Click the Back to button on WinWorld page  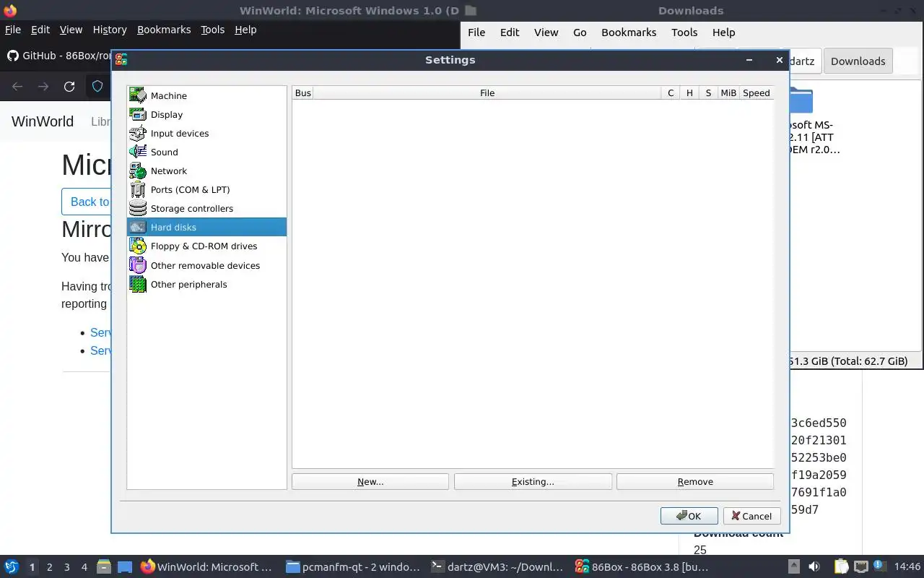[x=86, y=202]
